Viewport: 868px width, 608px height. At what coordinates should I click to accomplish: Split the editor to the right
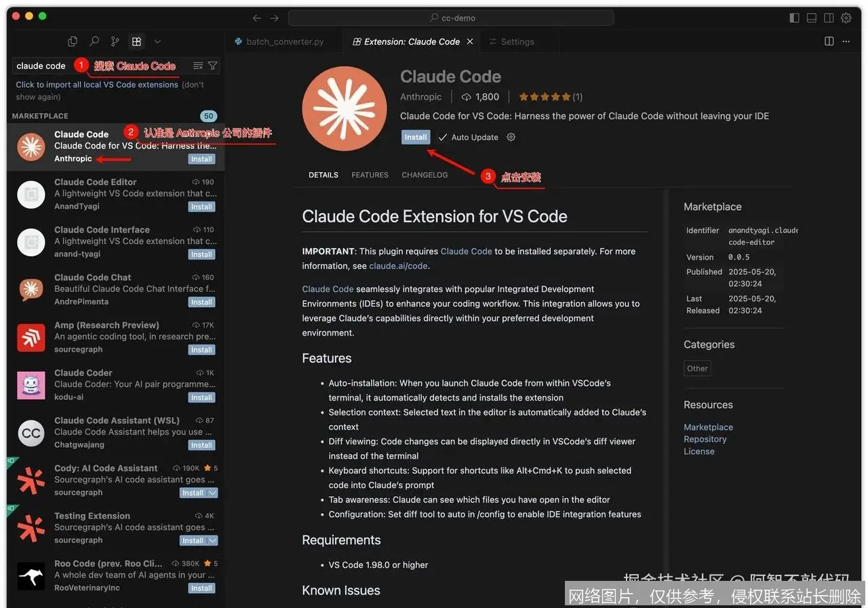pos(829,41)
